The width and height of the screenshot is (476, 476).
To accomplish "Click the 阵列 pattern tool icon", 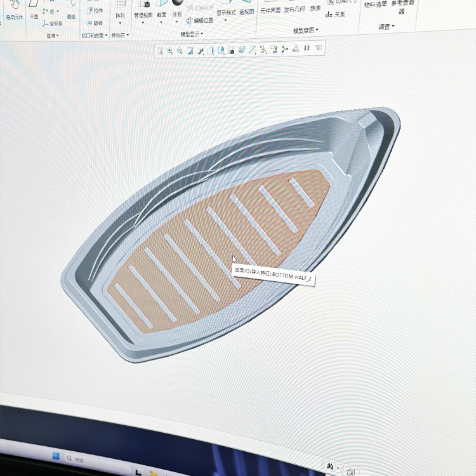I will click(x=120, y=5).
